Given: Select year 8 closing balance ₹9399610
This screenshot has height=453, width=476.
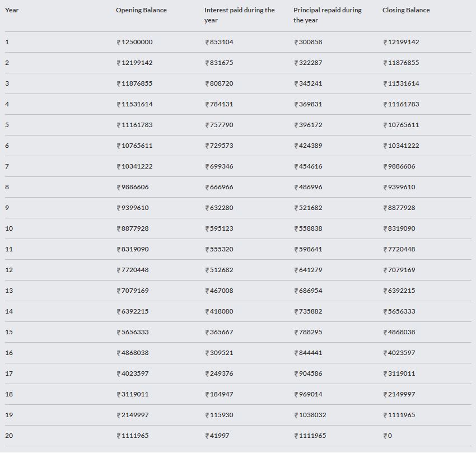Looking at the screenshot, I should coord(399,187).
